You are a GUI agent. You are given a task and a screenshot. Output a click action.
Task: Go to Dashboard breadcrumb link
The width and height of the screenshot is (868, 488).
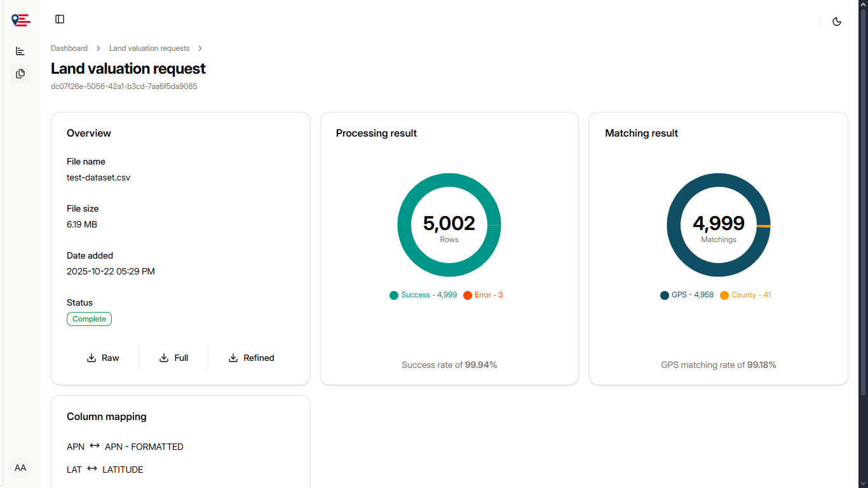tap(69, 48)
